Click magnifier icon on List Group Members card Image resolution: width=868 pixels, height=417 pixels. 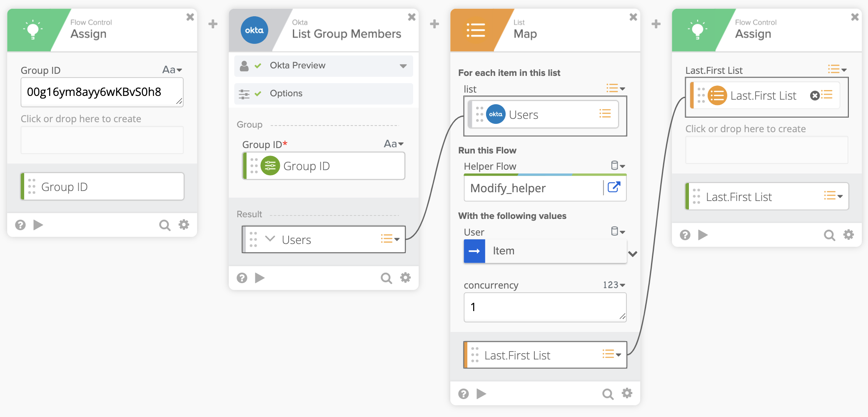(x=386, y=278)
